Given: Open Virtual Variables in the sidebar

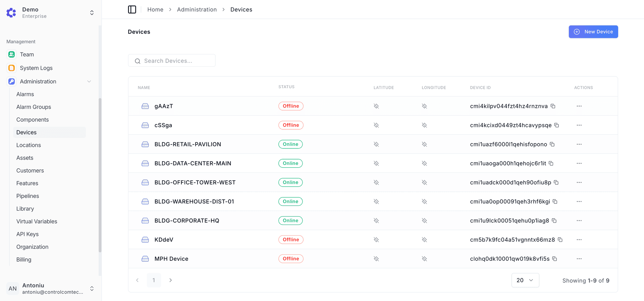Looking at the screenshot, I should point(37,222).
